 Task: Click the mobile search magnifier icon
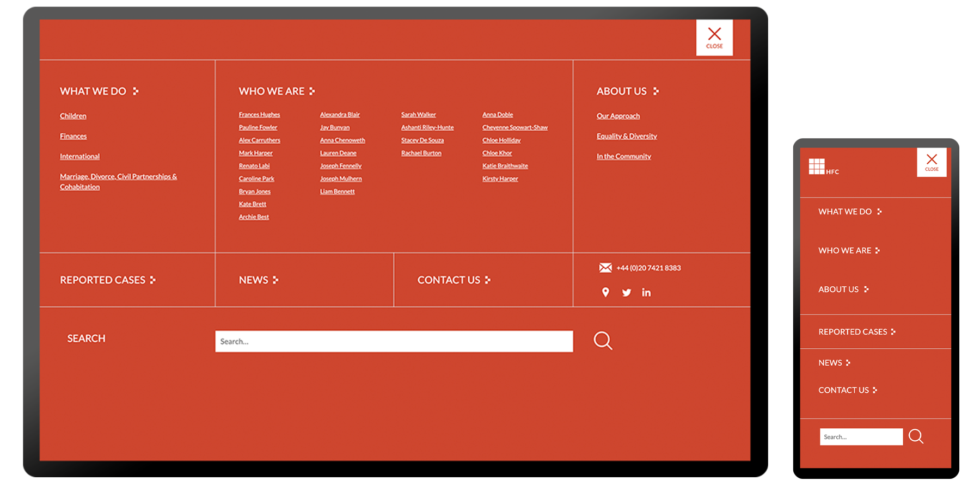click(916, 436)
